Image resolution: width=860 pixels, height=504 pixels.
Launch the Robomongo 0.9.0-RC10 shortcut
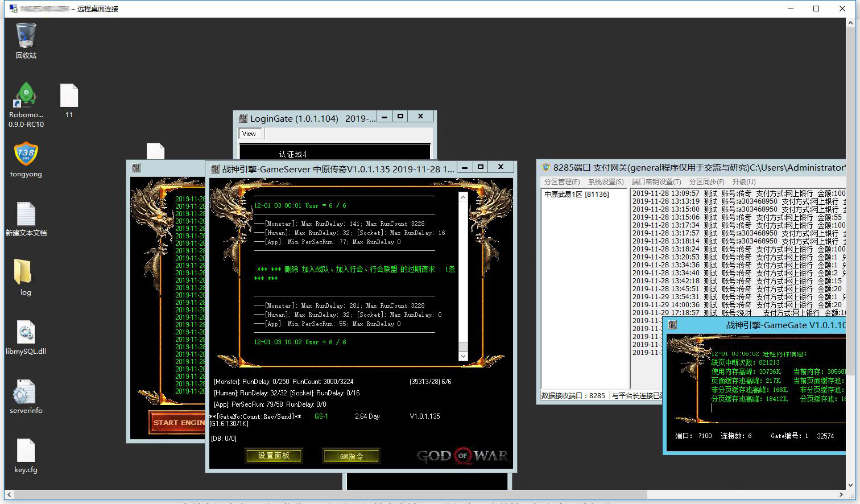26,96
